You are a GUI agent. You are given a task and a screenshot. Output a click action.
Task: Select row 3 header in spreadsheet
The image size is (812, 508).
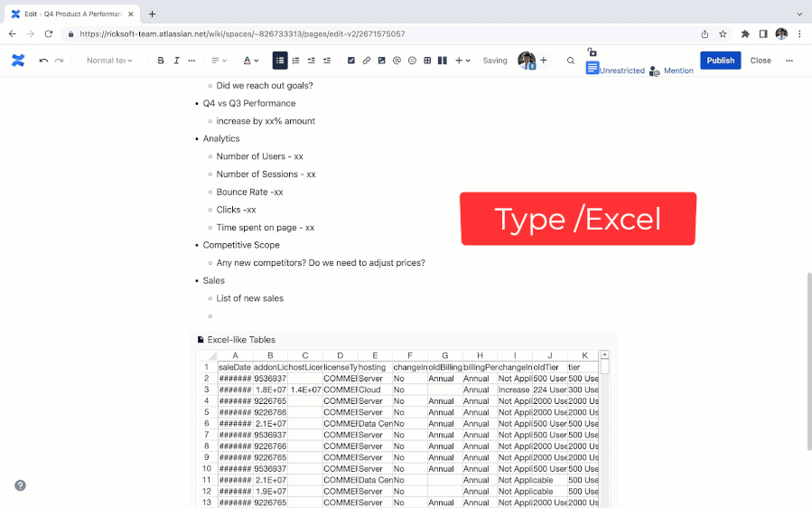(x=207, y=390)
